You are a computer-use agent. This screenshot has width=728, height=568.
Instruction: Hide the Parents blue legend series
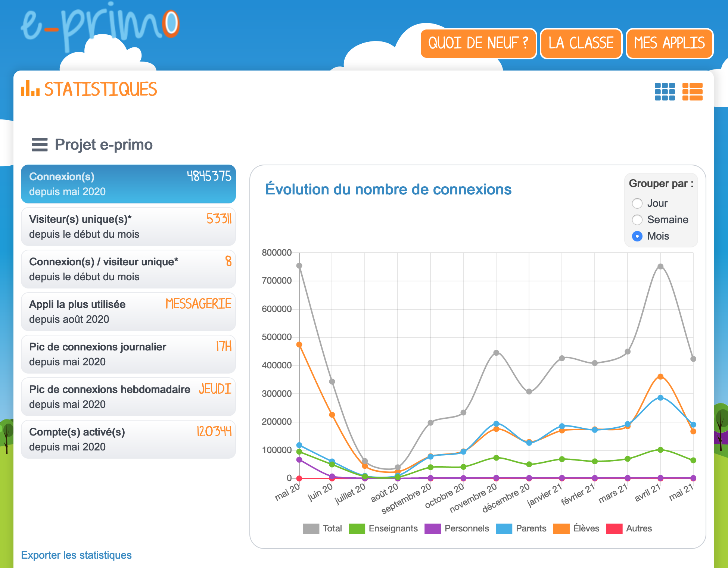504,528
